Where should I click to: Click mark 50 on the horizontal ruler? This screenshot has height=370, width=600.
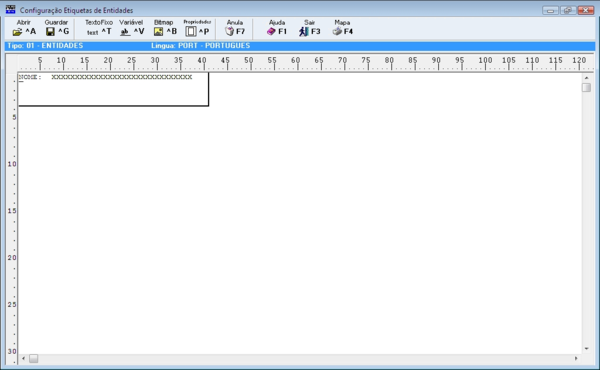point(249,60)
